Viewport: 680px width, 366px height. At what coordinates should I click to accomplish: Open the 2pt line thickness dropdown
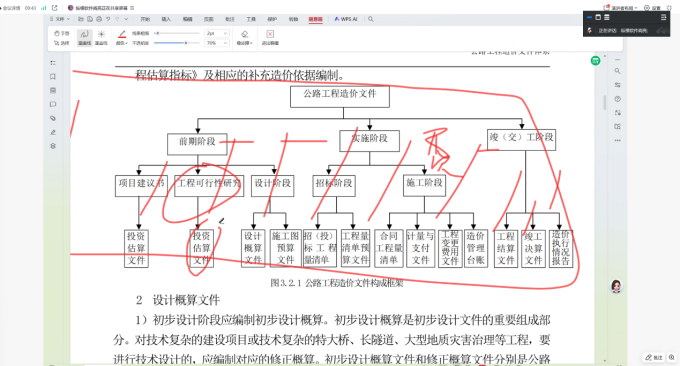[x=217, y=33]
